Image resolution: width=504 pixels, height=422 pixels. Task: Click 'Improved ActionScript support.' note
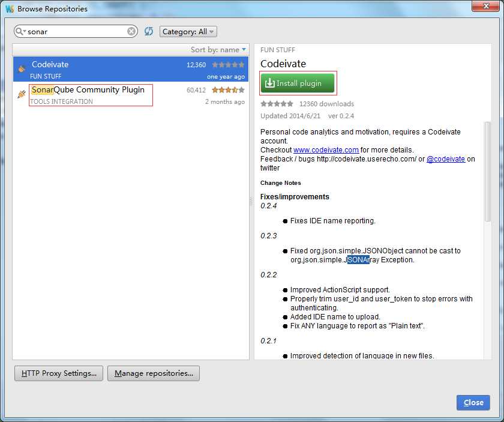pos(340,289)
